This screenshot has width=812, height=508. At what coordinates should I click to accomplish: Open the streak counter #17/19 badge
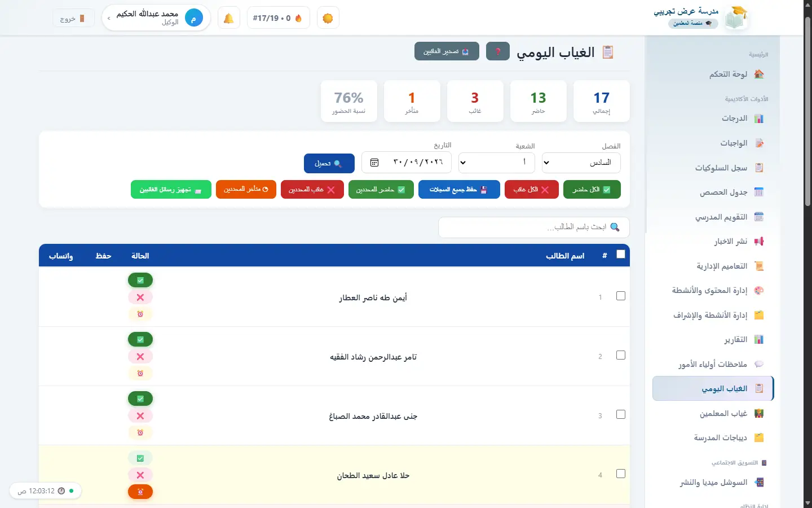pyautogui.click(x=279, y=18)
